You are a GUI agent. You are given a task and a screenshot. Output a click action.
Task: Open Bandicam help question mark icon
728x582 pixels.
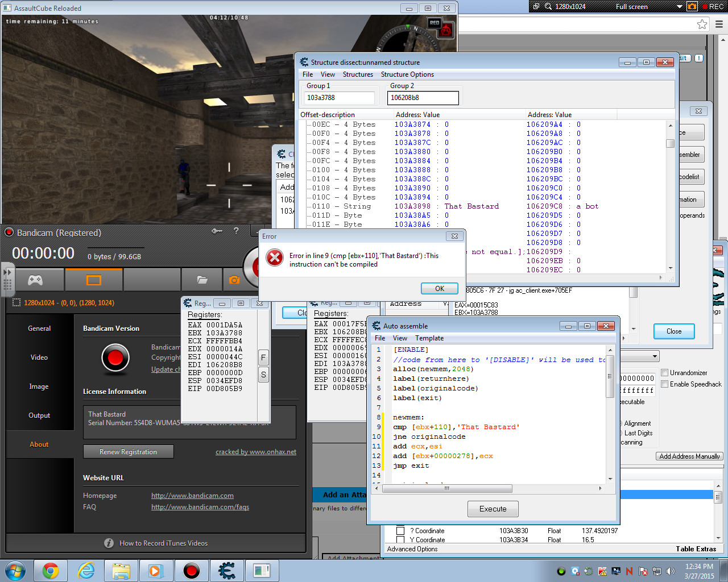point(236,231)
